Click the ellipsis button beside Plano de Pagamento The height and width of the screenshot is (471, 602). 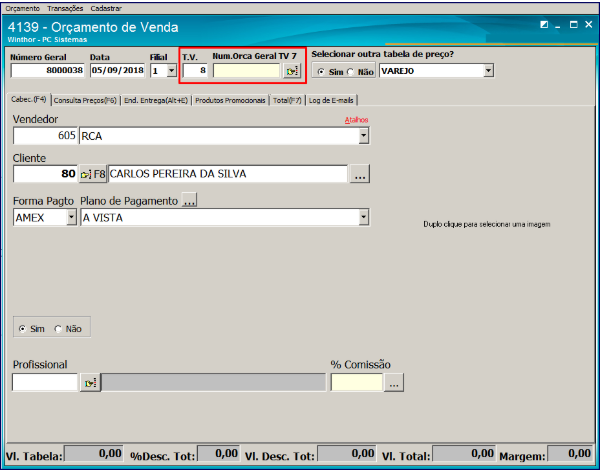tap(189, 200)
